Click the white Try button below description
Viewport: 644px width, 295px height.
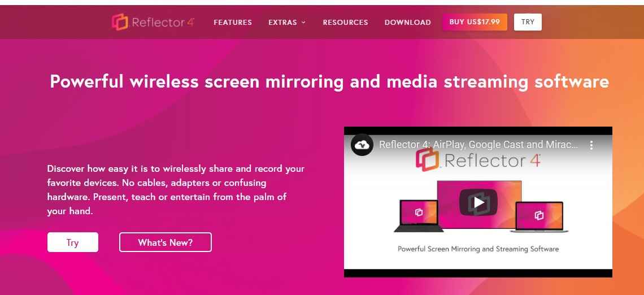tap(73, 242)
